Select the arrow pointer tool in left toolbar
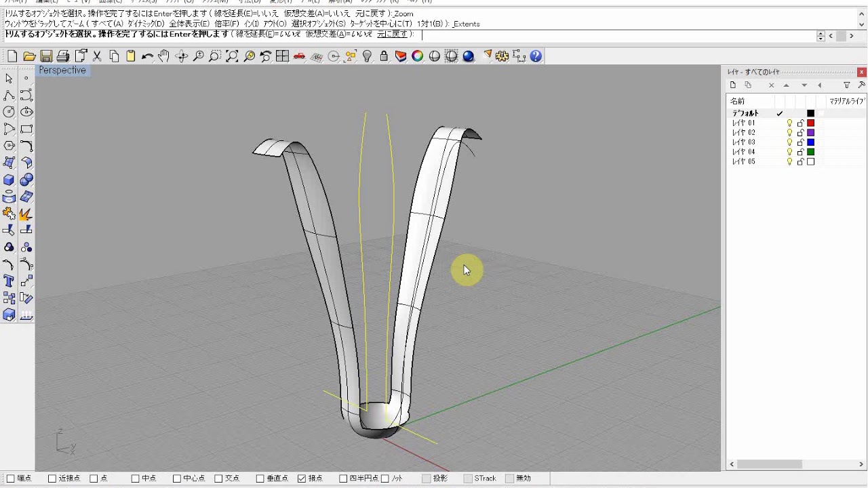Viewport: 868px width, 488px height. pos(9,79)
